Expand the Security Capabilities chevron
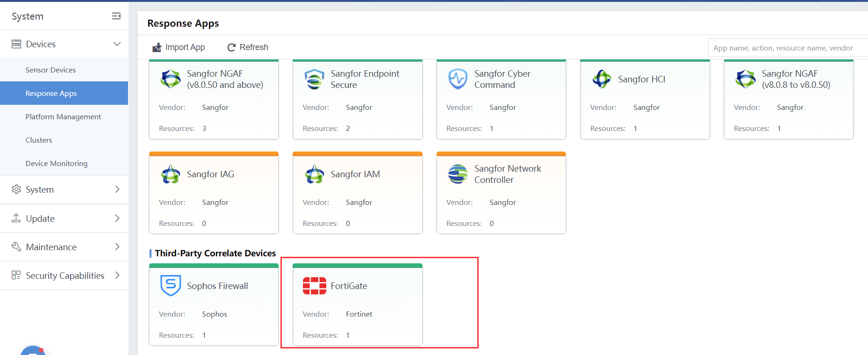The width and height of the screenshot is (868, 355). [x=117, y=275]
